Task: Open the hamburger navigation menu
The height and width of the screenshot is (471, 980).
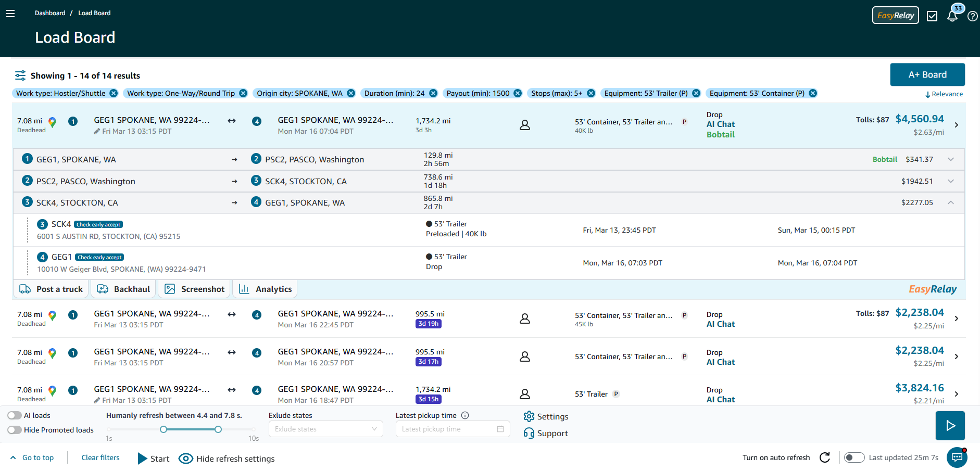Action: point(10,14)
